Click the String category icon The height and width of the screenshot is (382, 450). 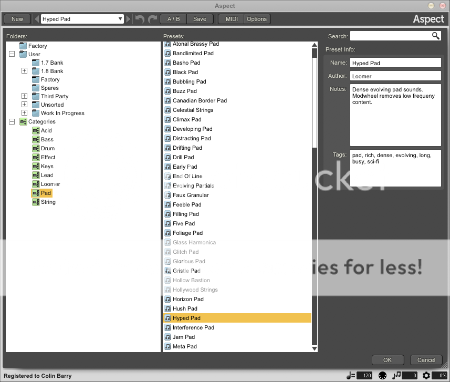(x=36, y=202)
